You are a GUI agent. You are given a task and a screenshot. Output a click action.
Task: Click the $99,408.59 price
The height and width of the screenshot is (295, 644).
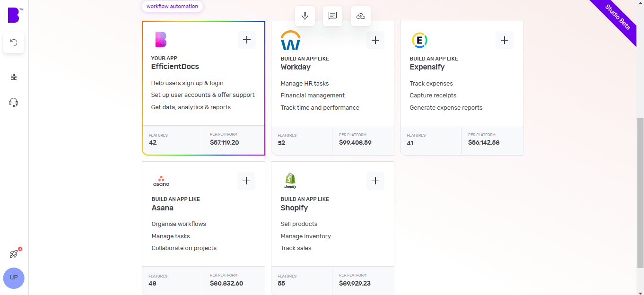[355, 142]
